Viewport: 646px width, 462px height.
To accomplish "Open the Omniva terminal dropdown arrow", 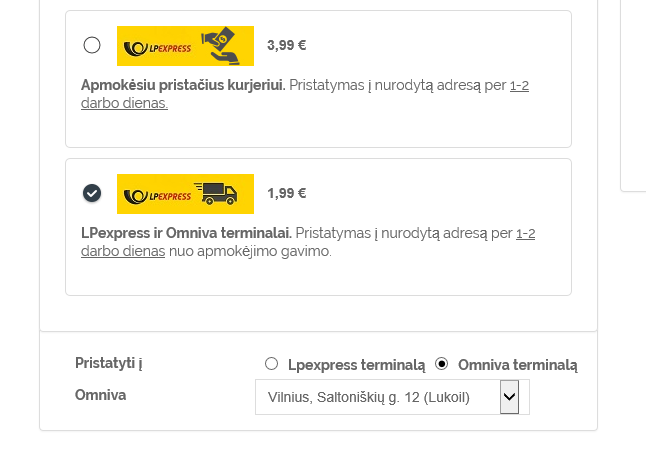I will pos(509,397).
